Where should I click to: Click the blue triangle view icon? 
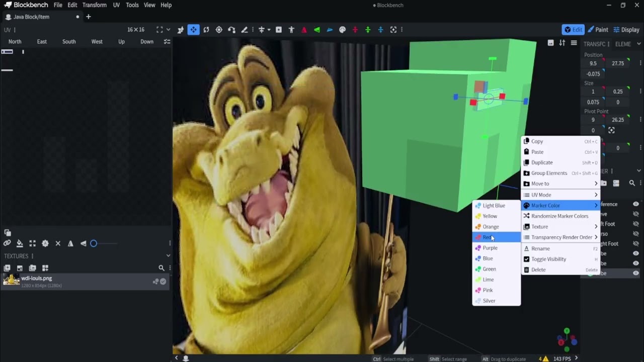330,30
